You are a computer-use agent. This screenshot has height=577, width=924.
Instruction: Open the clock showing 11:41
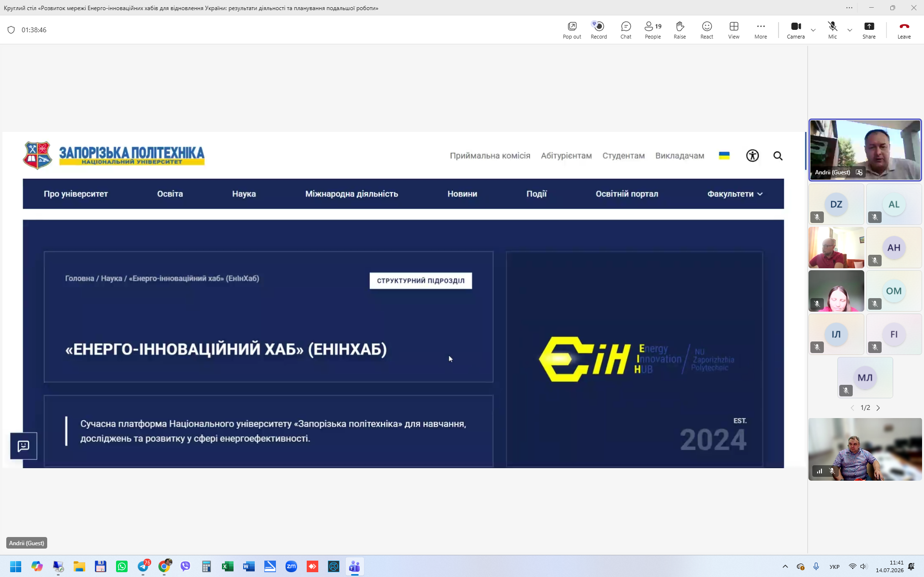[889, 566]
